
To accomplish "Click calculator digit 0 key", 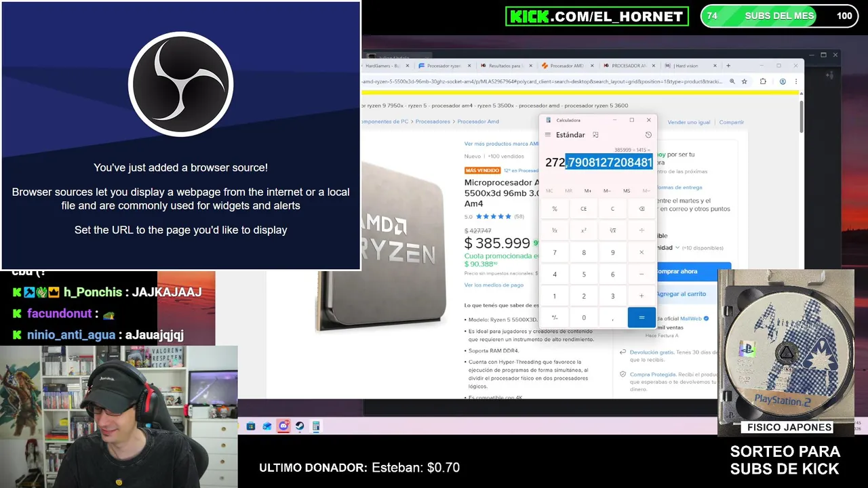I will coord(584,317).
